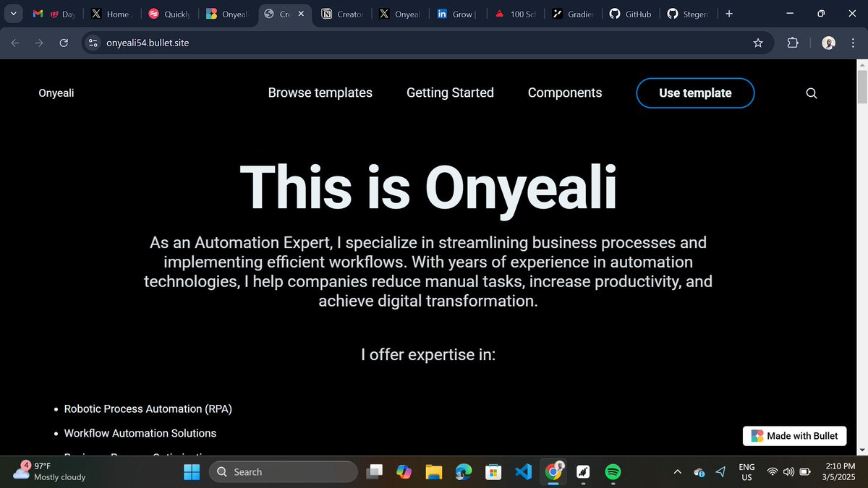This screenshot has width=868, height=488.
Task: Open Microsoft Store from the taskbar
Action: [493, 472]
